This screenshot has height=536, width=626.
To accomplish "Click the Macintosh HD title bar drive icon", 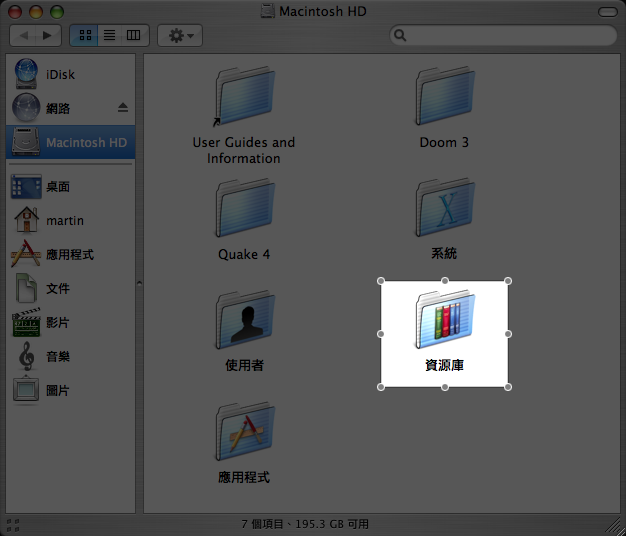I will pyautogui.click(x=267, y=11).
